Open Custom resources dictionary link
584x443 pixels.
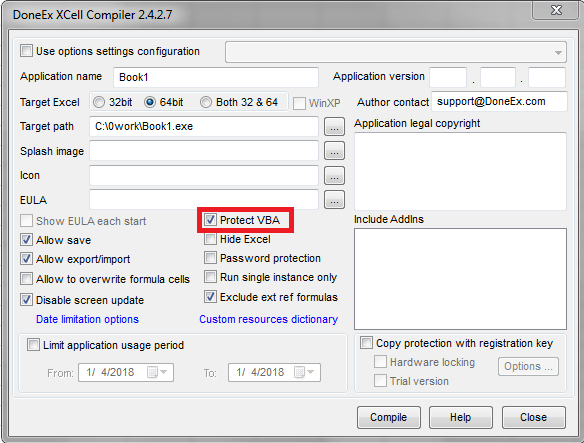(x=269, y=319)
